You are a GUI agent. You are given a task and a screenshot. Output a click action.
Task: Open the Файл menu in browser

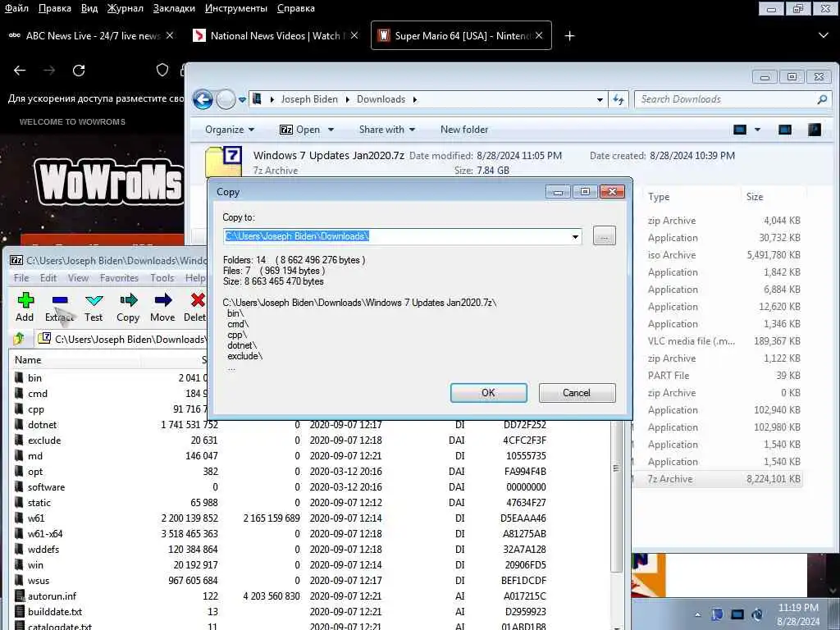[16, 8]
